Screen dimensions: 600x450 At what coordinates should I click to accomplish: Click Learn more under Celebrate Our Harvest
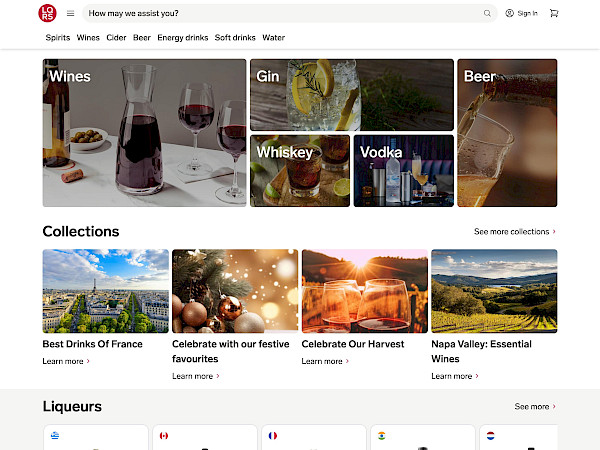point(325,361)
